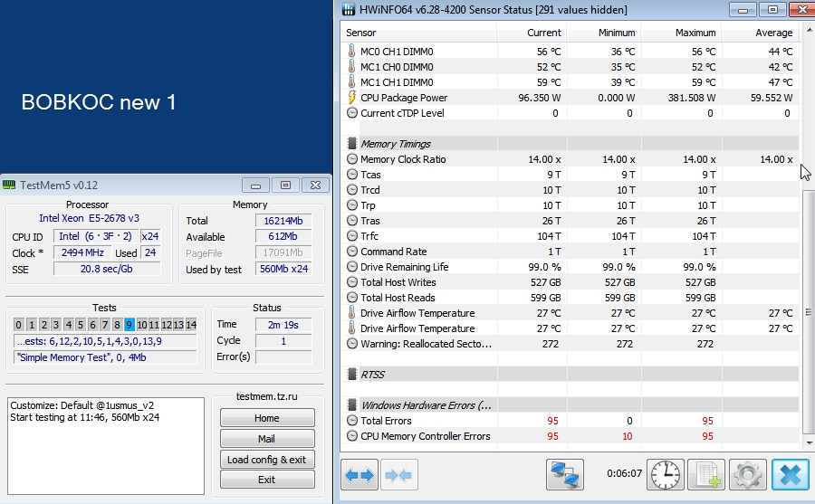This screenshot has width=815, height=504.
Task: Click the Intel Xeon E5-2678 v3 processor name
Action: point(89,218)
